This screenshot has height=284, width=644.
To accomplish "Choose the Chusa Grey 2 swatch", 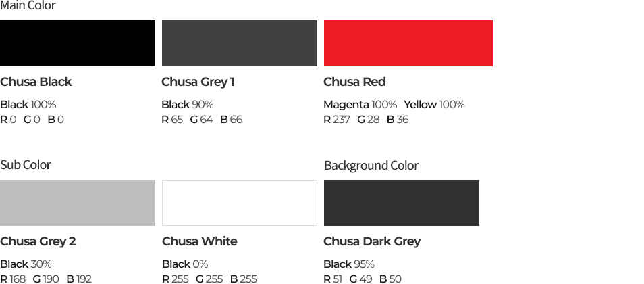I will coord(78,203).
